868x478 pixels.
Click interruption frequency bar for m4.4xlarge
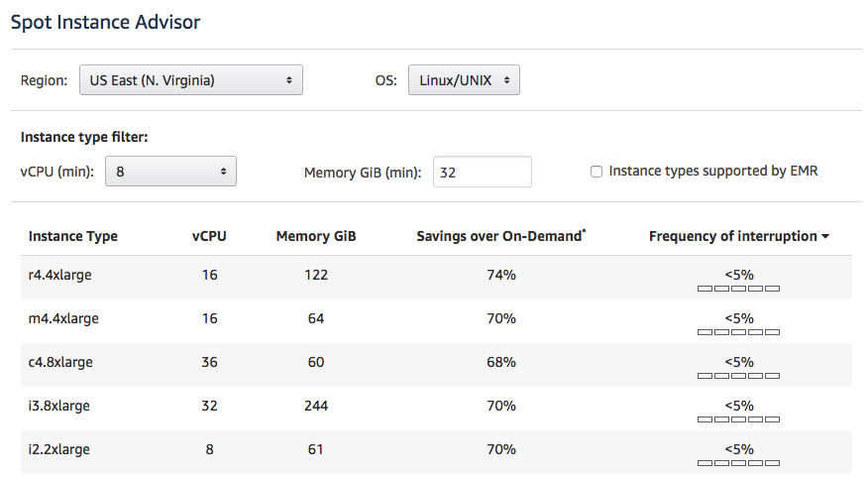[738, 332]
